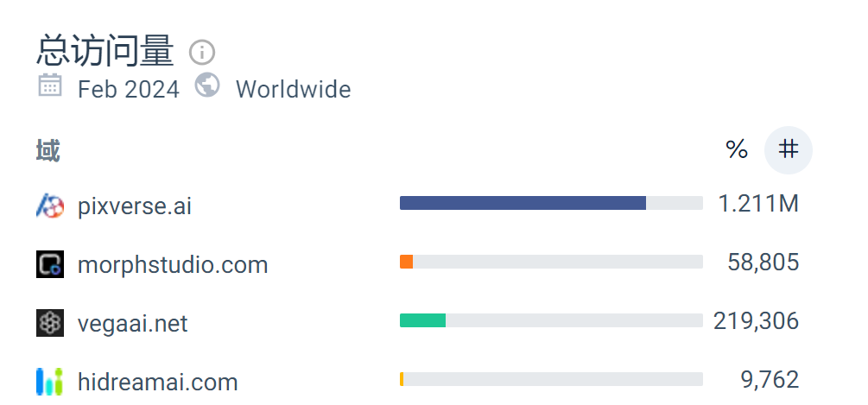
Task: Click the Feb 2024 date label
Action: (x=129, y=90)
